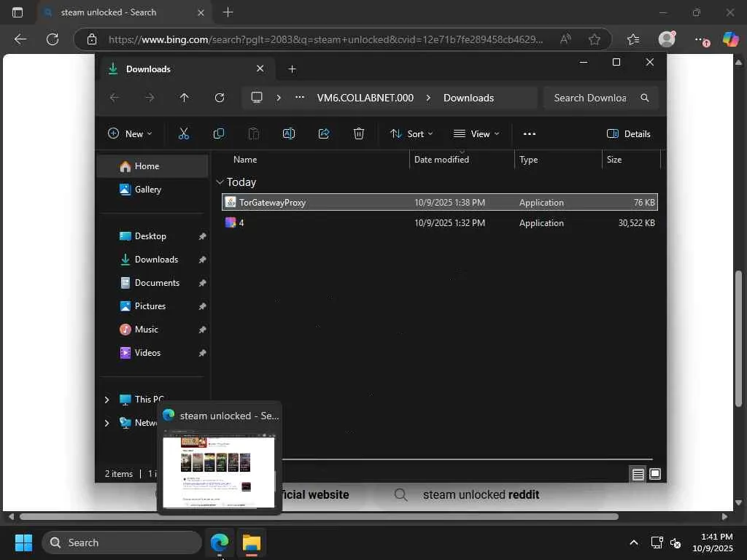This screenshot has height=560, width=747.
Task: Sort by the Type column header
Action: [x=558, y=160]
